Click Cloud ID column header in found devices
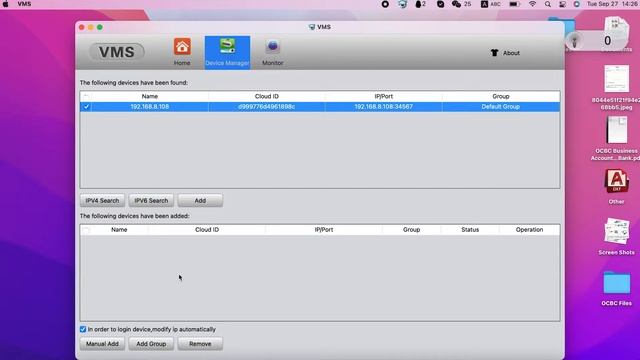The height and width of the screenshot is (360, 640). pyautogui.click(x=267, y=97)
